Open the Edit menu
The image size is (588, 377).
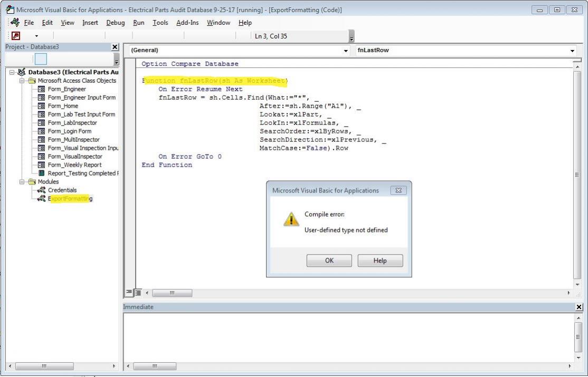click(48, 23)
